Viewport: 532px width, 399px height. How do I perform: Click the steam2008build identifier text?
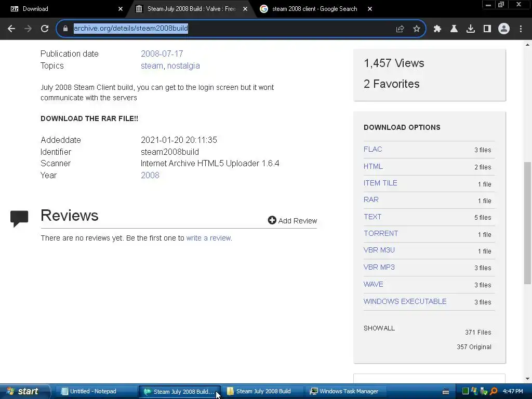pyautogui.click(x=170, y=152)
